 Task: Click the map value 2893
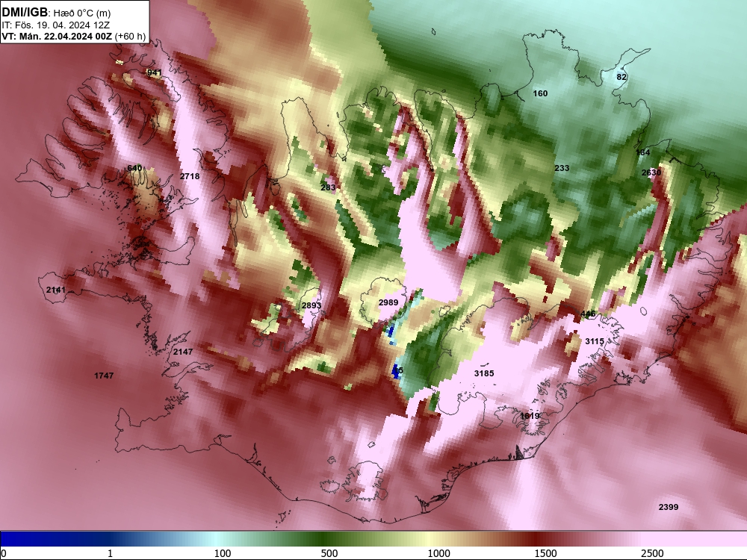click(311, 305)
